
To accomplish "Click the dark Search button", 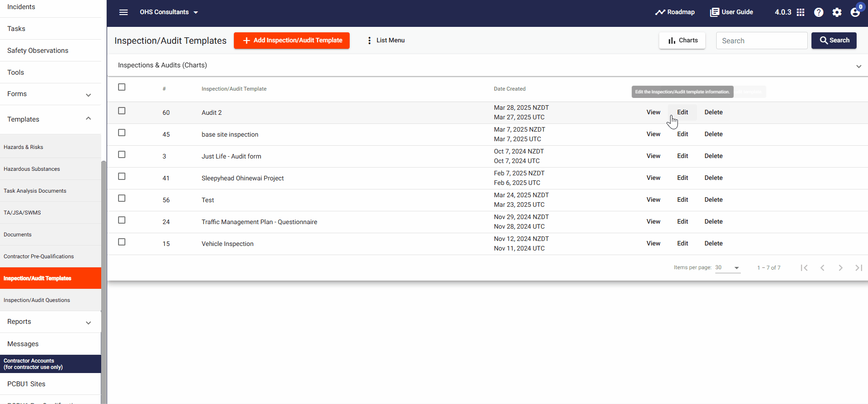I will 834,41.
